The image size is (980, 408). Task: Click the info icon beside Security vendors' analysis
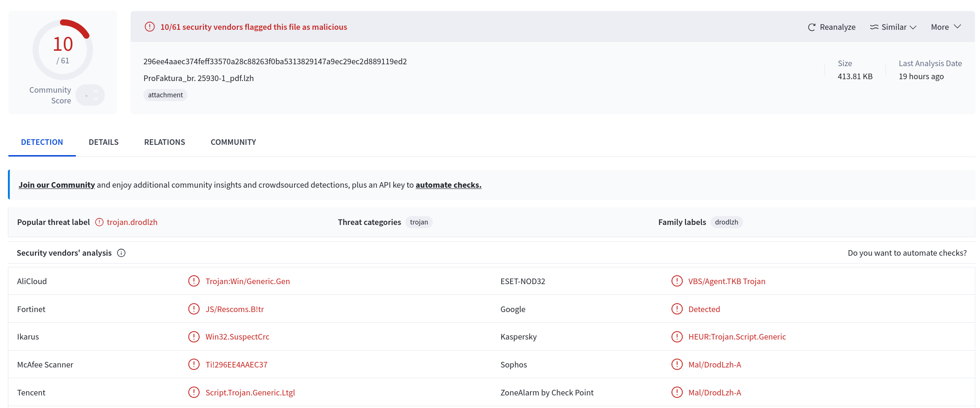pyautogui.click(x=121, y=253)
